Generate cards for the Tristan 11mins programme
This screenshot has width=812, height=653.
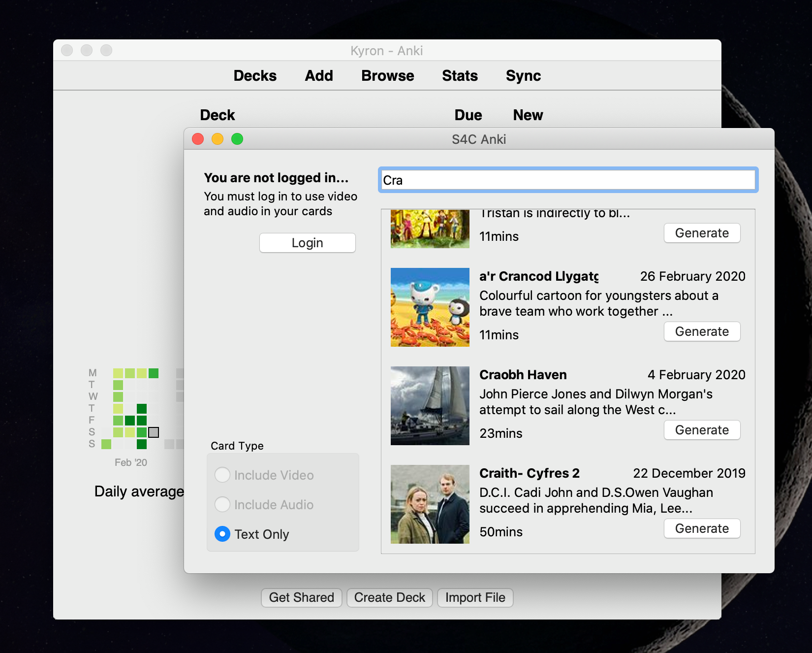(x=702, y=233)
